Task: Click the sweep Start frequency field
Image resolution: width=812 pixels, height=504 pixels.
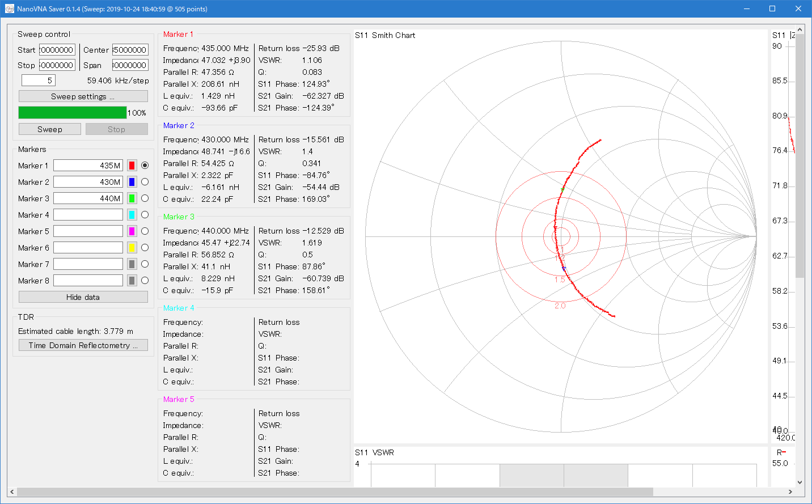Action: pyautogui.click(x=57, y=50)
